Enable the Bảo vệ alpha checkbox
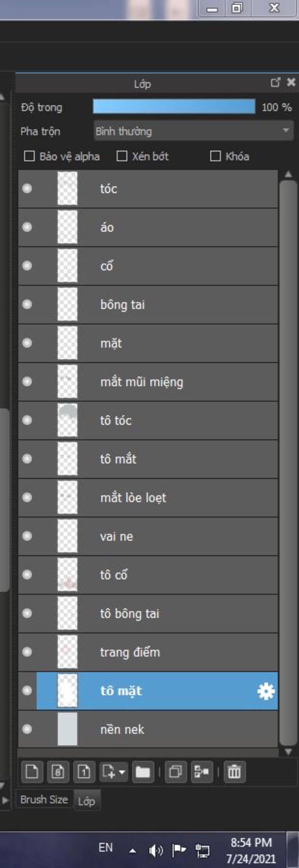The width and height of the screenshot is (299, 868). (x=29, y=156)
